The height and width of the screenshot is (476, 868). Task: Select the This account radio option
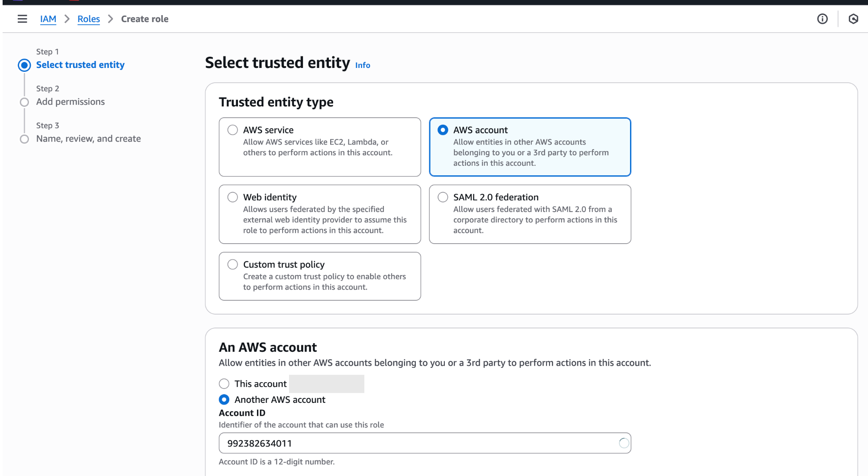tap(224, 383)
